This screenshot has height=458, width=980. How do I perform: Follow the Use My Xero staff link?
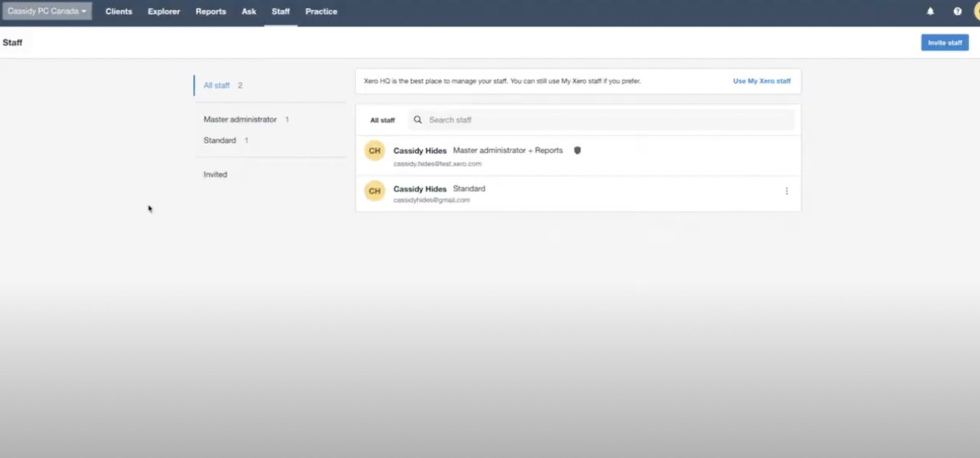pos(761,81)
